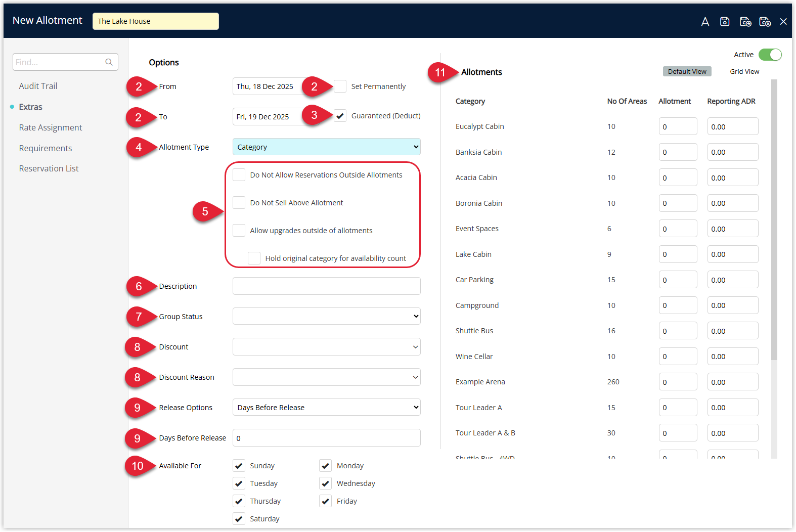Uncheck the Saturday availability checkbox
Viewport: 796px width, 532px height.
239,519
